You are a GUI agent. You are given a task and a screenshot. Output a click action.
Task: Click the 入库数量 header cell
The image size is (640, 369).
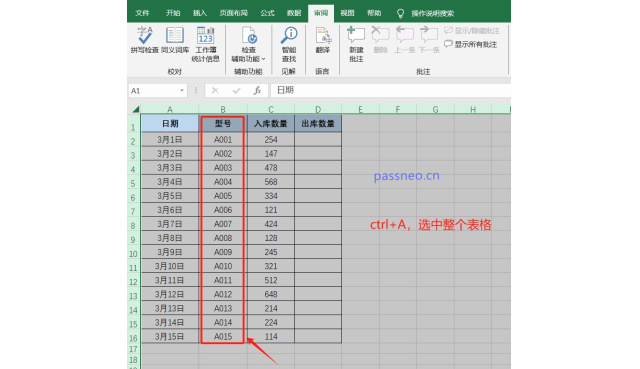[x=271, y=124]
